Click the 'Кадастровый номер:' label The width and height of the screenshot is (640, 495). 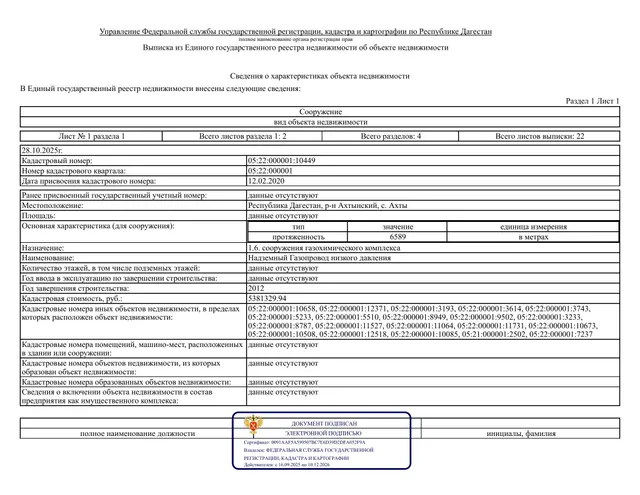tap(57, 160)
